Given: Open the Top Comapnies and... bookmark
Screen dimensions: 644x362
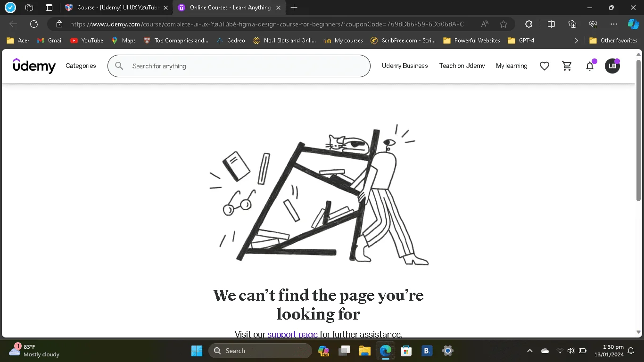Looking at the screenshot, I should pos(176,41).
